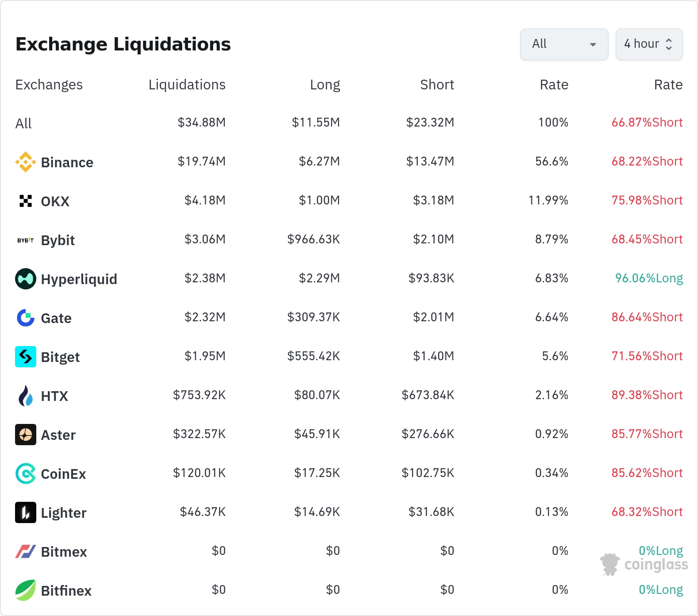Open the 4 hour timeframe selector
The width and height of the screenshot is (698, 616).
click(649, 44)
